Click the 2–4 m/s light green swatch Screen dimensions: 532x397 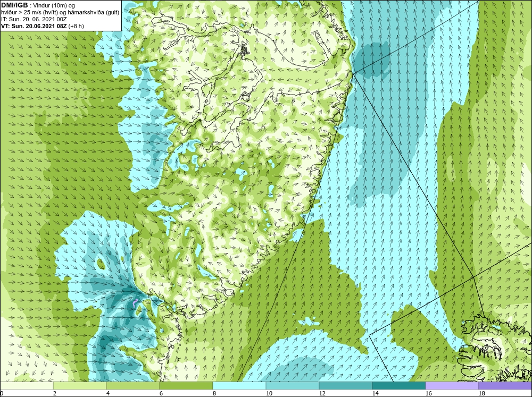(x=80, y=386)
